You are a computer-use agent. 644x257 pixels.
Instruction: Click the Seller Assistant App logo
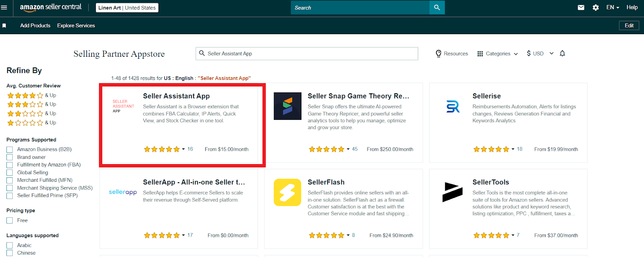point(123,106)
